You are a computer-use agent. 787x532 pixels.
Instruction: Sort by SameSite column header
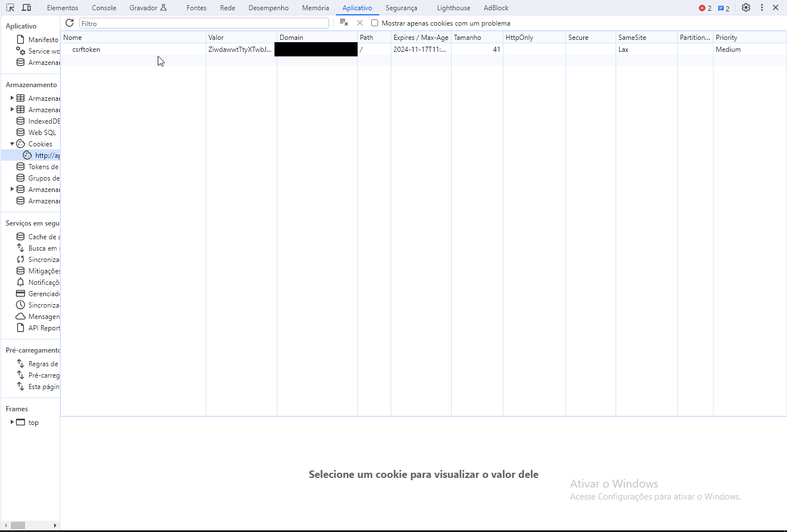[646, 37]
